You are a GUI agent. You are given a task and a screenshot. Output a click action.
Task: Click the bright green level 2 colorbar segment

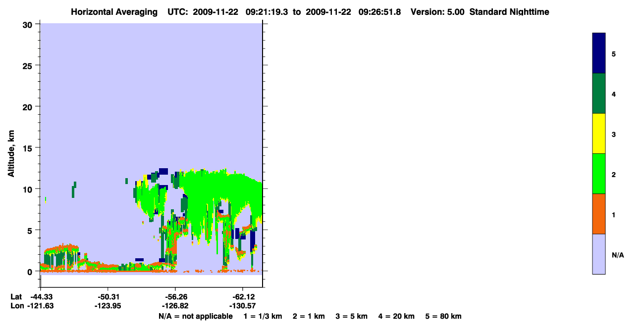click(598, 174)
